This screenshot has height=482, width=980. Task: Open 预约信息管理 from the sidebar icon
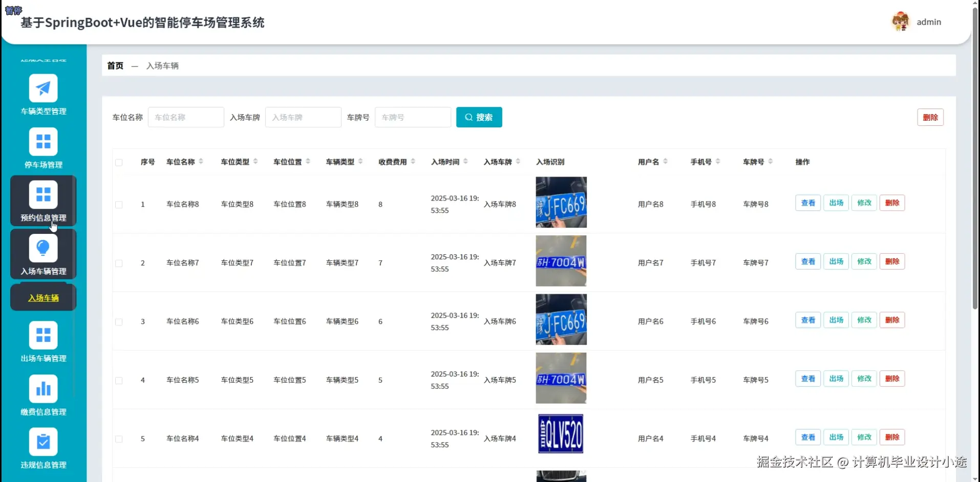pyautogui.click(x=43, y=195)
